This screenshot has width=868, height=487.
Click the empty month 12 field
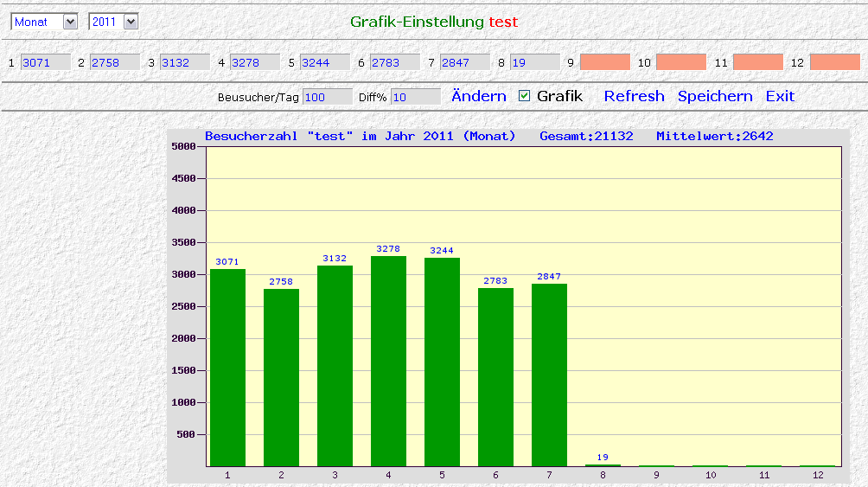835,62
